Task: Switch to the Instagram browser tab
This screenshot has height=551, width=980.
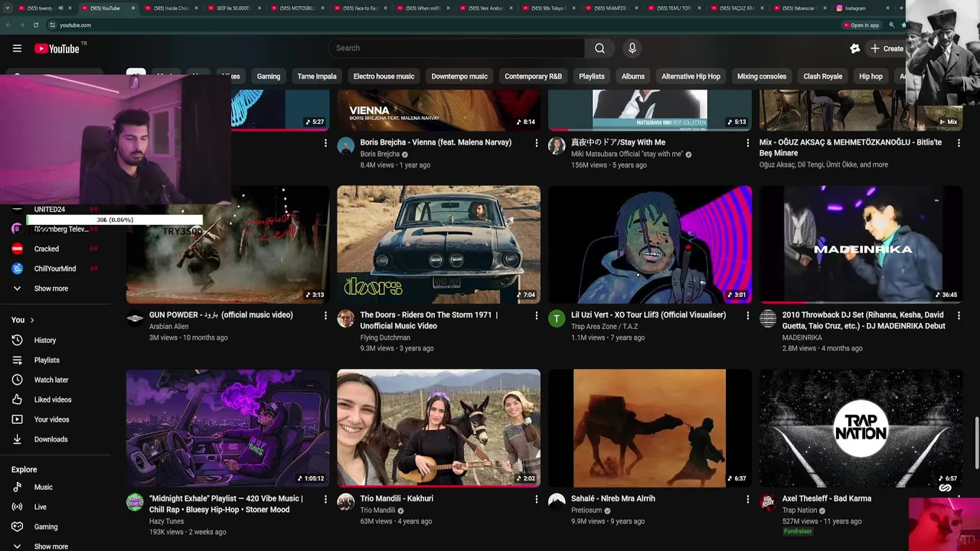Action: click(857, 8)
